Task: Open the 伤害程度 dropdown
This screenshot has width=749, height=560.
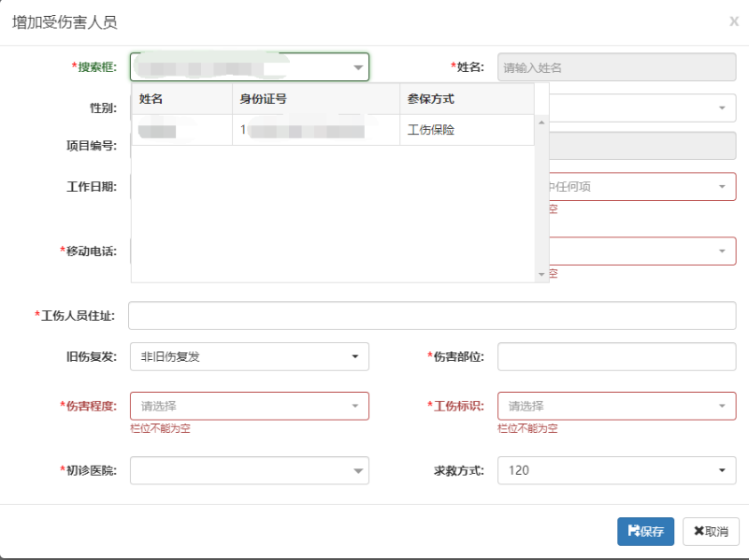Action: coord(249,406)
